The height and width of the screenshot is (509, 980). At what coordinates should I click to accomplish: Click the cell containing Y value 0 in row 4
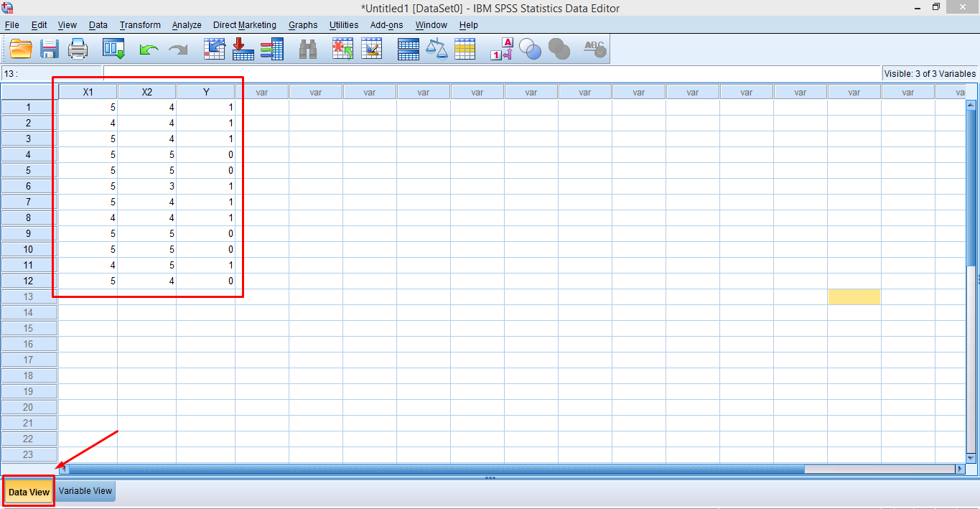click(206, 154)
